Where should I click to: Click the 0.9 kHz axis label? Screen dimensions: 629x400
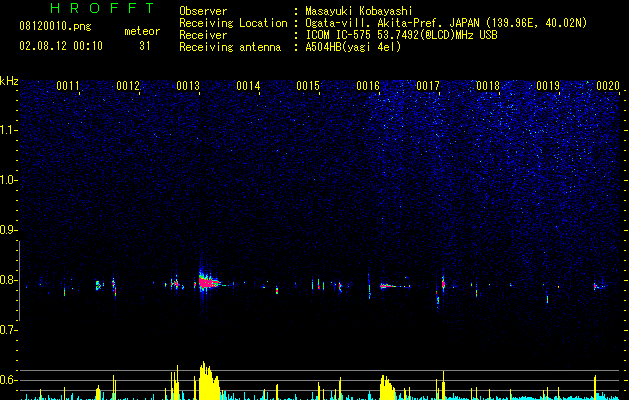coord(8,230)
